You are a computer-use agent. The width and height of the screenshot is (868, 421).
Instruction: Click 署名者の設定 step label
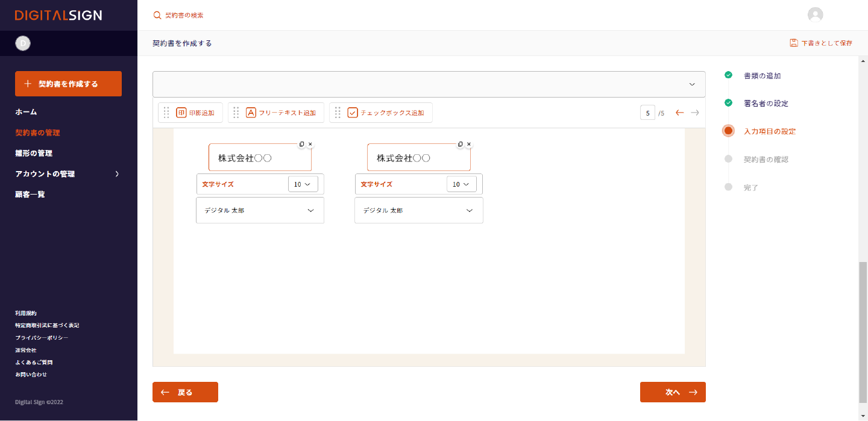[x=766, y=104]
